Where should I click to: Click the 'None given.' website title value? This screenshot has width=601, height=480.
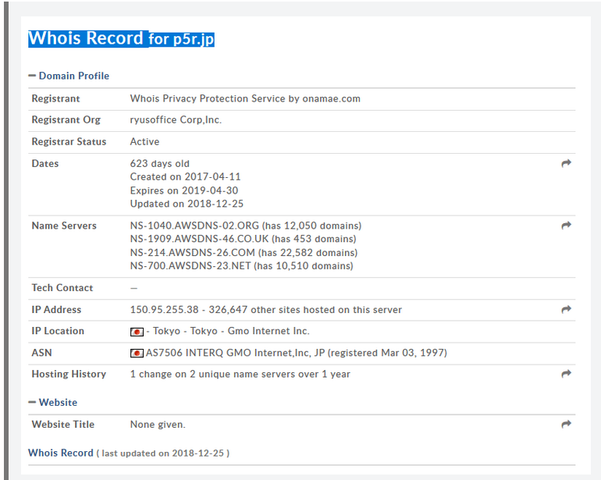pyautogui.click(x=158, y=425)
